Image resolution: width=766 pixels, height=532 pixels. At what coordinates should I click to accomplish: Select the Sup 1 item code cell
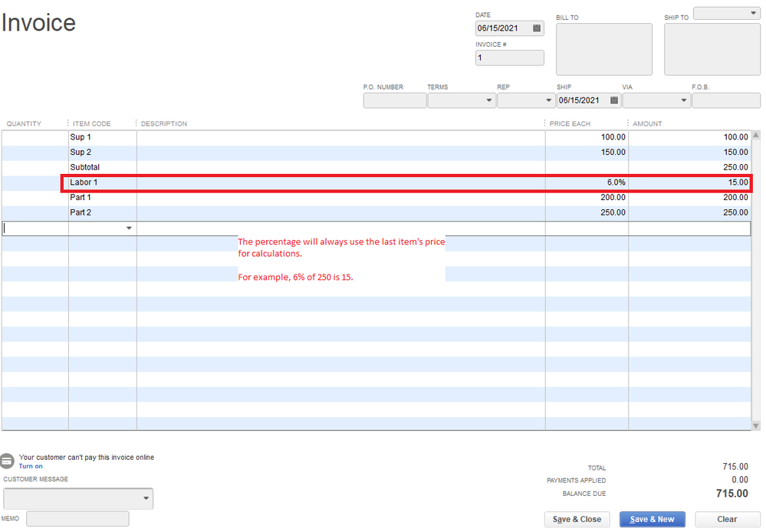click(x=103, y=137)
